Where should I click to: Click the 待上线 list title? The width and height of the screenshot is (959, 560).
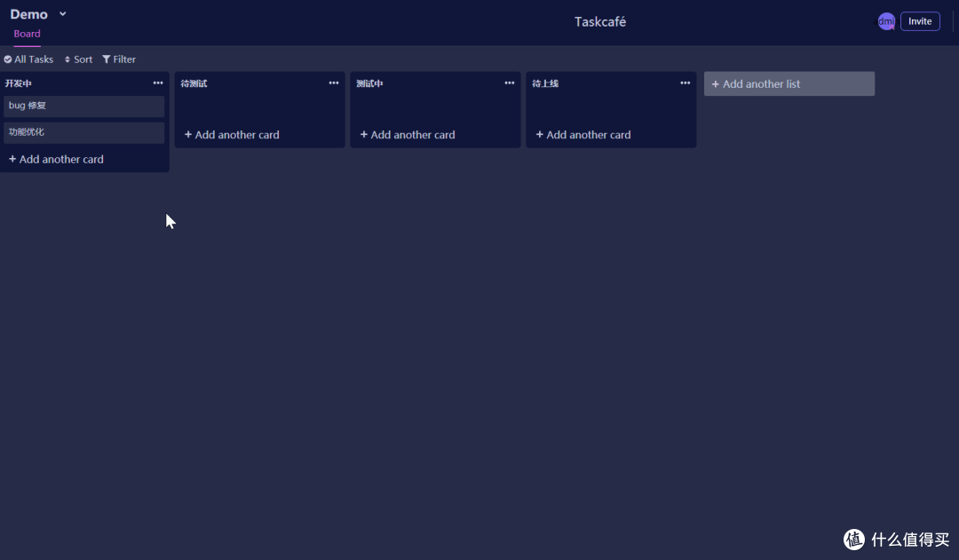point(545,83)
